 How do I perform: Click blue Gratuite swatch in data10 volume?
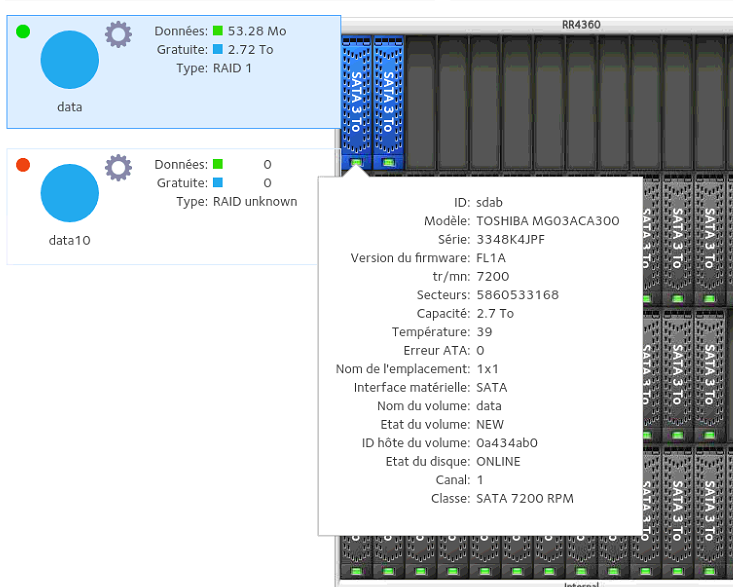point(218,182)
